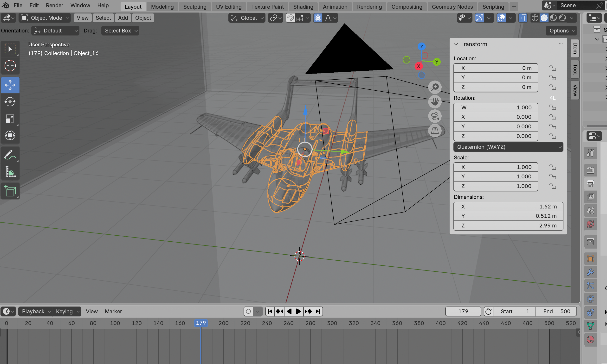Select the Annotate pencil tool

pos(10,155)
